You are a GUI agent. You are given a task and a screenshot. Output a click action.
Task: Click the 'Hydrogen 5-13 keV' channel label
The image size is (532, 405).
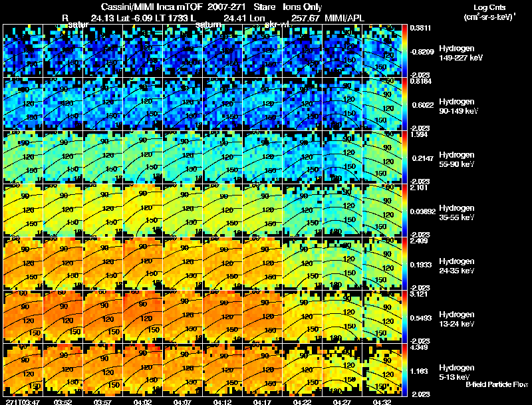click(x=457, y=372)
